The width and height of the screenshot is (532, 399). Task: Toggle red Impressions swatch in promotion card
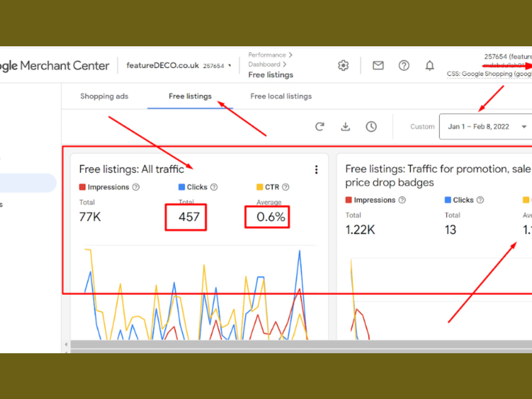[x=348, y=200]
